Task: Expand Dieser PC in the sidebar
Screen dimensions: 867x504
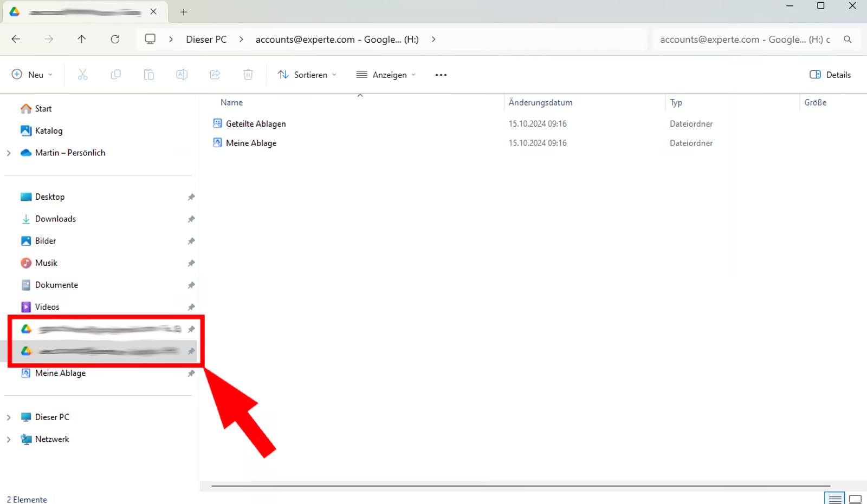Action: click(x=9, y=417)
